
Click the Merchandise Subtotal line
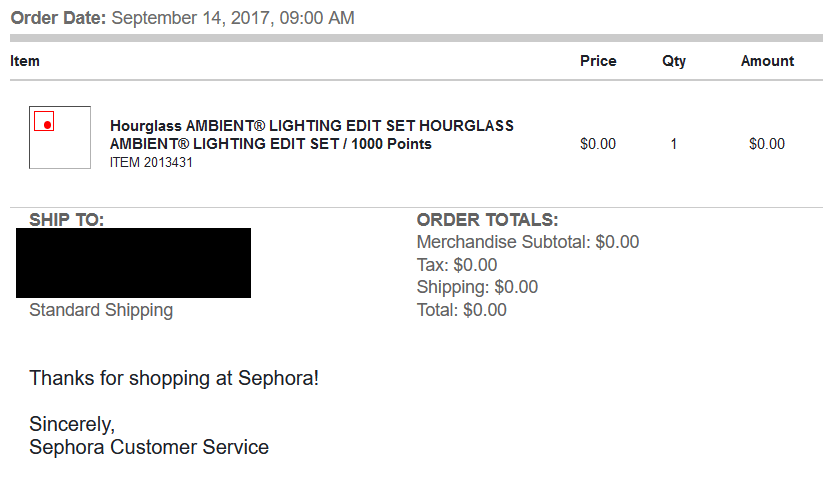click(527, 242)
